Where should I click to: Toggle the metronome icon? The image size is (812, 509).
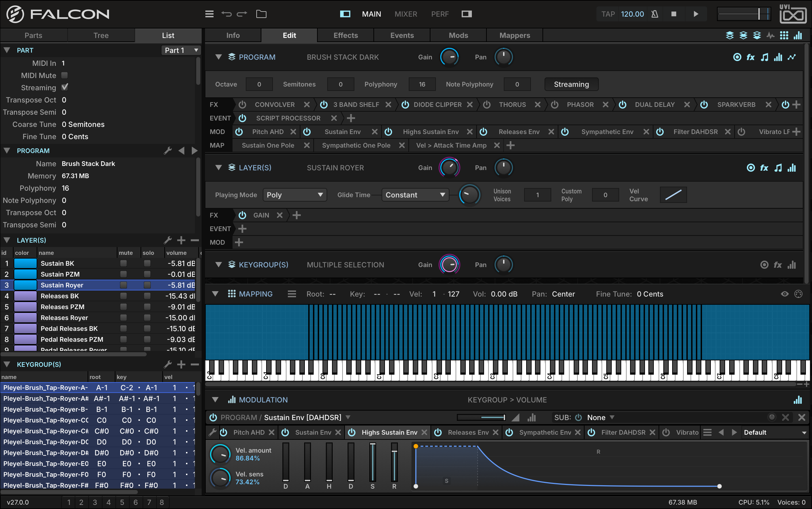tap(655, 14)
